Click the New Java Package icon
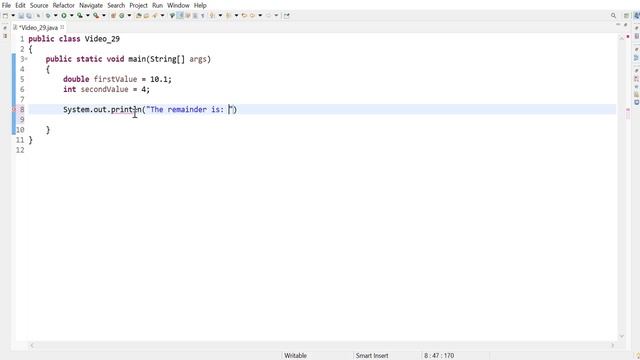The height and width of the screenshot is (360, 640). (113, 16)
